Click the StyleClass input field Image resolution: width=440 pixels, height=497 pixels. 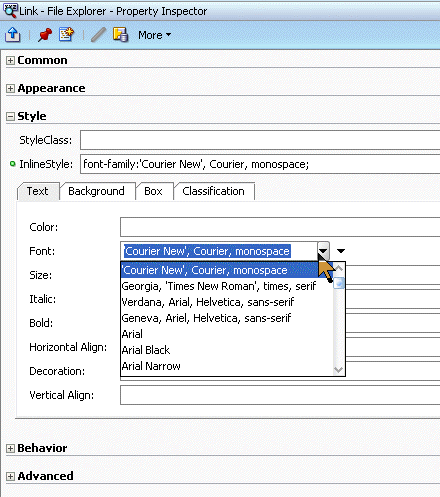pos(260,140)
